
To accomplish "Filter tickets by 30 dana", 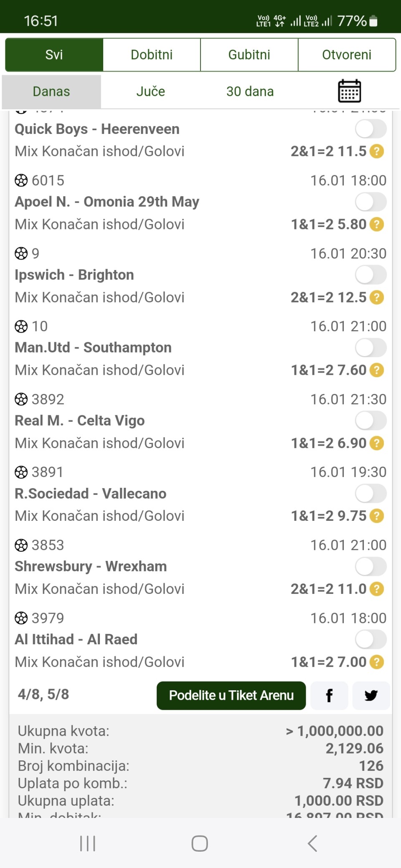I will (250, 91).
